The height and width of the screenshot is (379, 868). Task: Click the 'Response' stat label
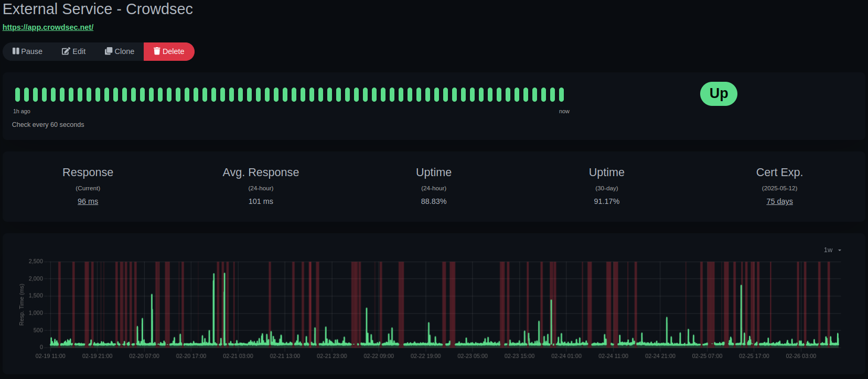pyautogui.click(x=88, y=172)
